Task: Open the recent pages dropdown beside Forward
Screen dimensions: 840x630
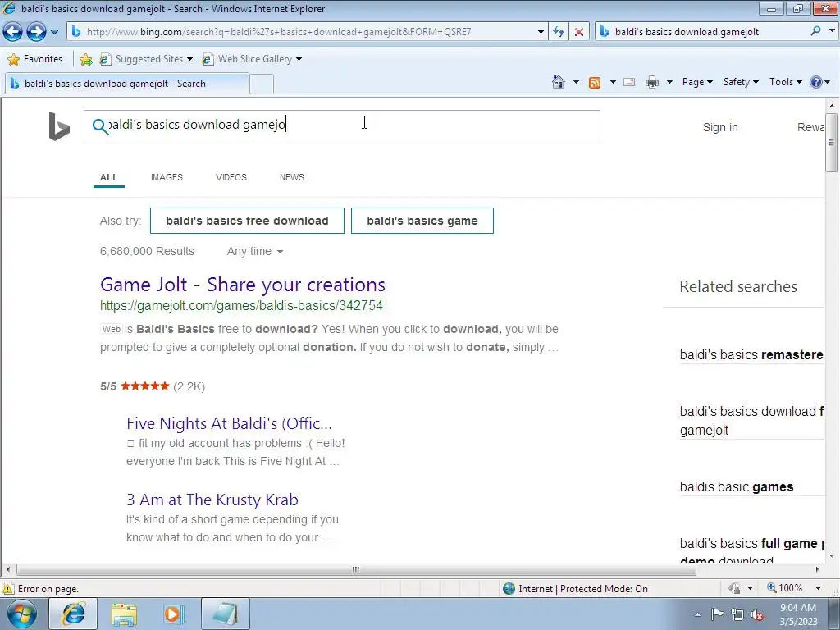Action: (54, 32)
